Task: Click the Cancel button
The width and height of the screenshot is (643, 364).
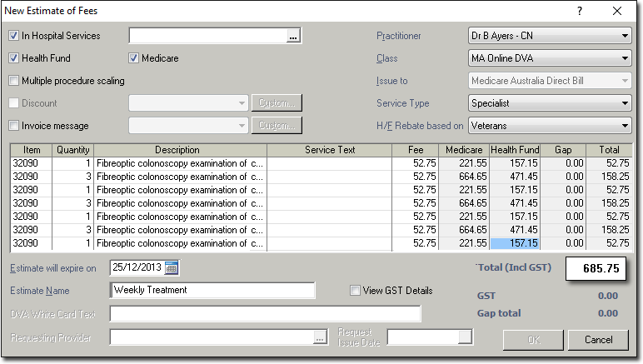Action: click(x=598, y=340)
